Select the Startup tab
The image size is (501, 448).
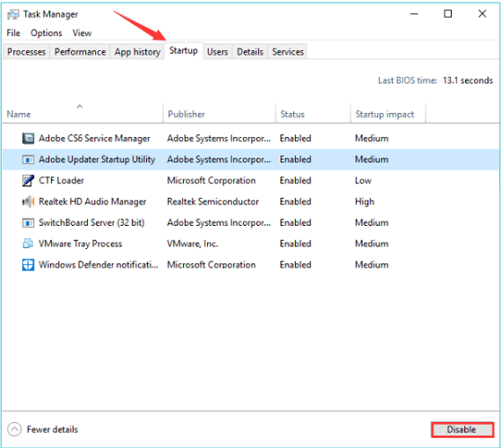tap(184, 51)
